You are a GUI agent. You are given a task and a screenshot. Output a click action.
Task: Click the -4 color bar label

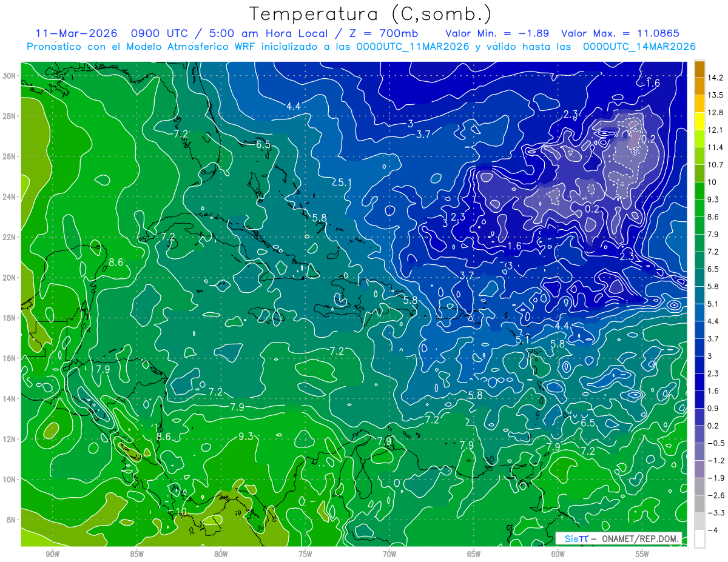[713, 530]
